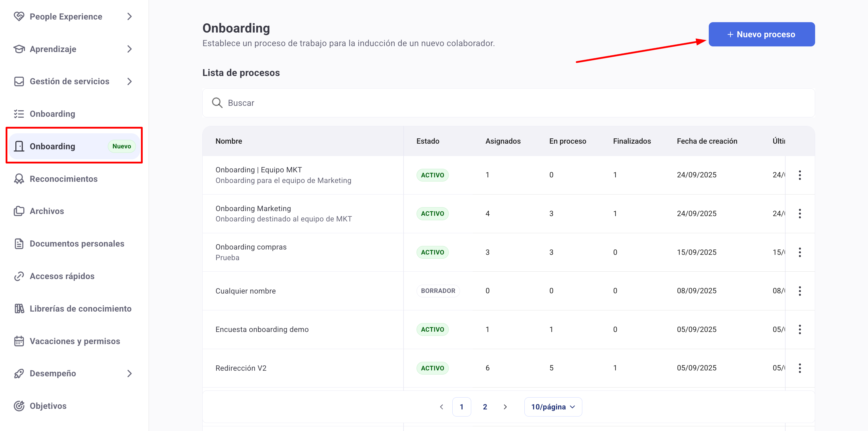868x431 pixels.
Task: Select Documentos personales in sidebar
Action: (77, 244)
